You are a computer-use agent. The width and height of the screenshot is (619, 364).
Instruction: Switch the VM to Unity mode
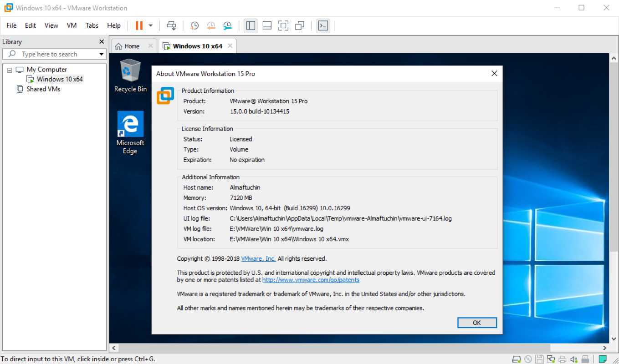coord(300,26)
